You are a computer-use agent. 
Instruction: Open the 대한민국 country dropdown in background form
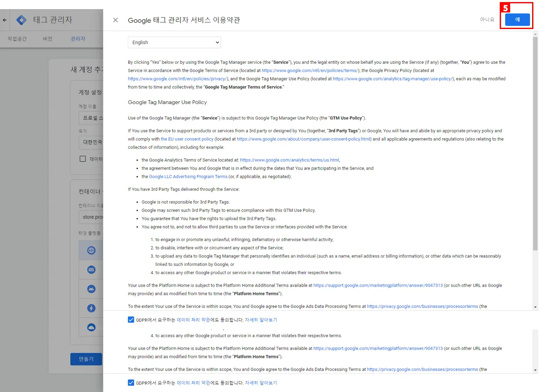(91, 142)
